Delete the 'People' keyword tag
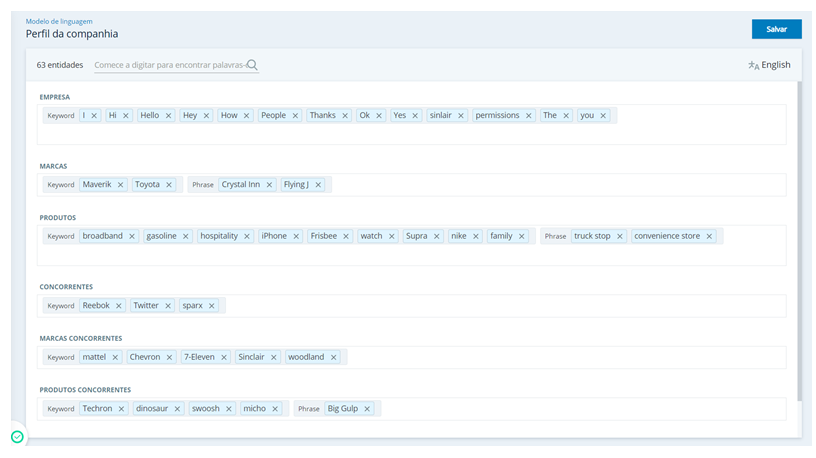816x458 pixels. pos(295,116)
